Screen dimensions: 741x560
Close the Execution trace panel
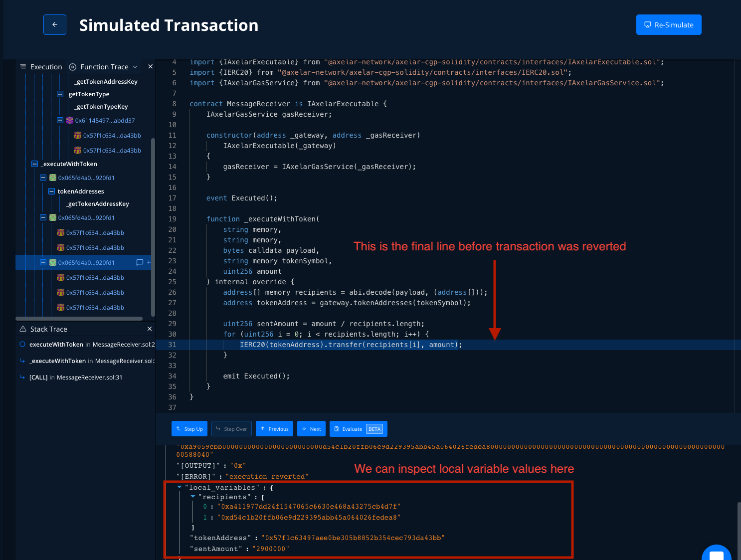pos(150,67)
